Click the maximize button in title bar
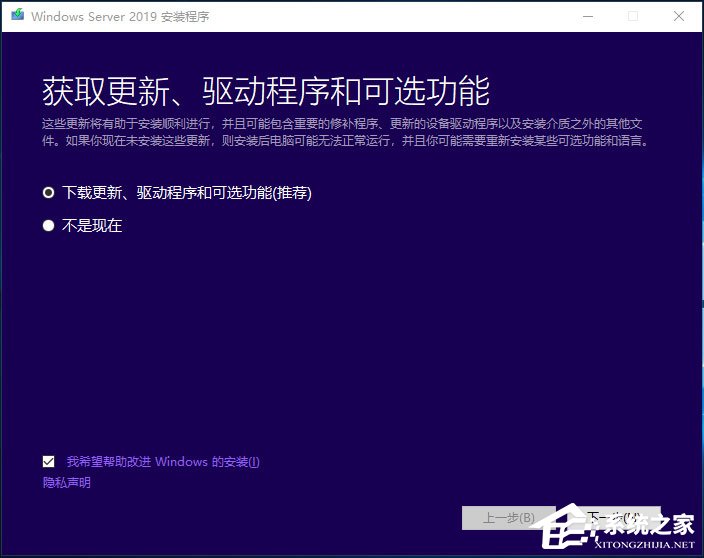This screenshot has height=558, width=704. pyautogui.click(x=632, y=16)
